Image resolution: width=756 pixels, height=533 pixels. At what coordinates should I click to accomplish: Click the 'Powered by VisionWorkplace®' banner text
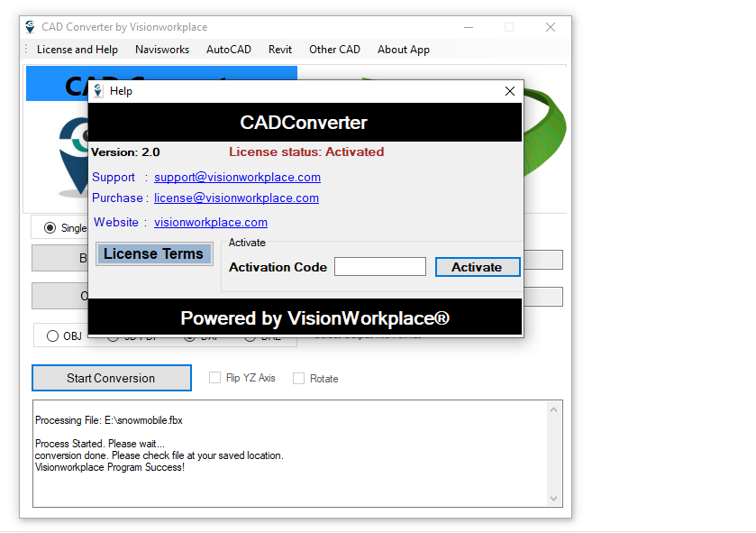[314, 318]
